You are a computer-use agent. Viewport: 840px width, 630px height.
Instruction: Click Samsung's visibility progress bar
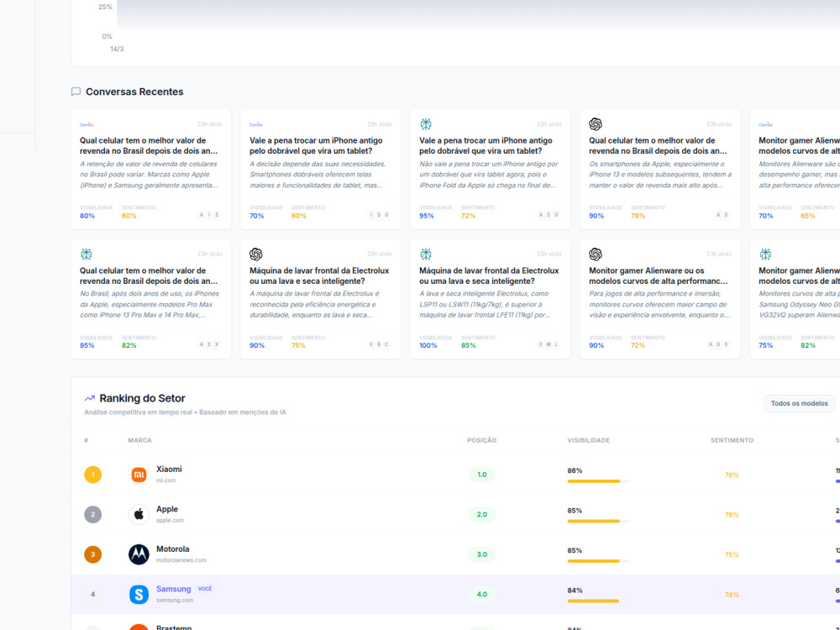click(x=598, y=601)
